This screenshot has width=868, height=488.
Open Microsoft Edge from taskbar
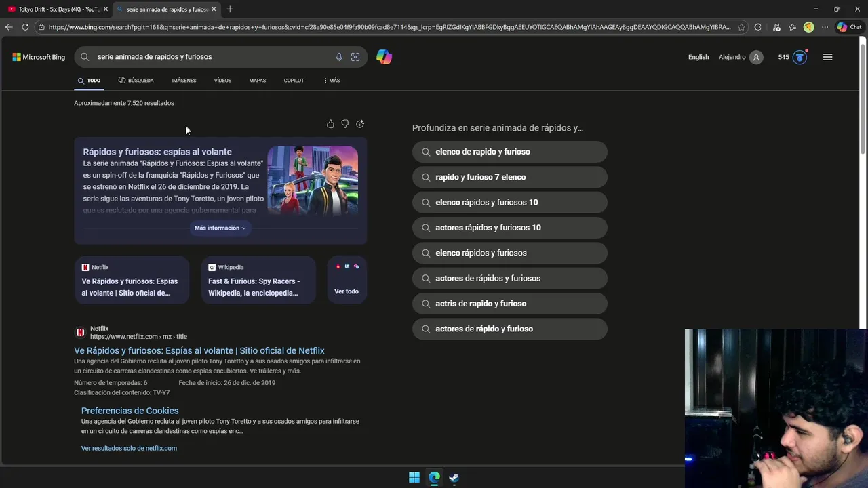click(434, 477)
